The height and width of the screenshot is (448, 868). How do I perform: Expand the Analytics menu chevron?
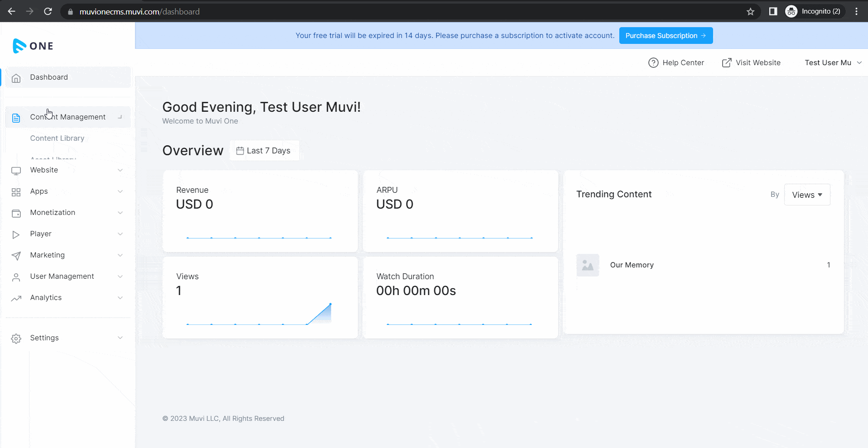pos(120,298)
